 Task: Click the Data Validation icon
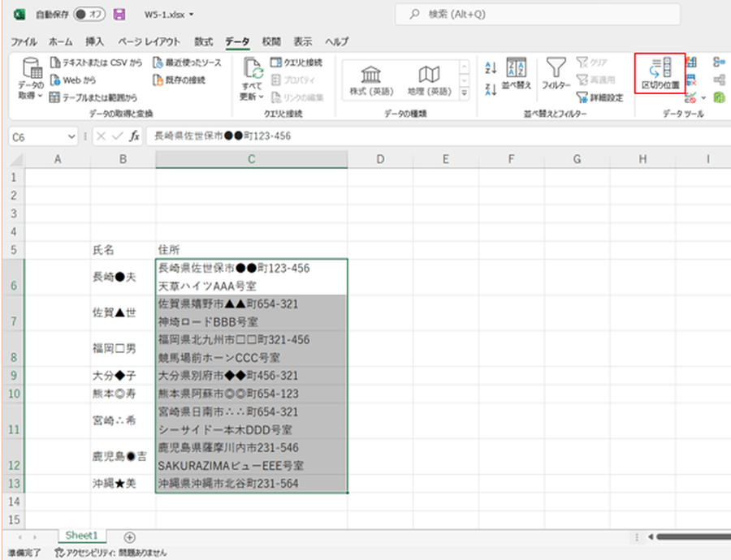[x=690, y=98]
